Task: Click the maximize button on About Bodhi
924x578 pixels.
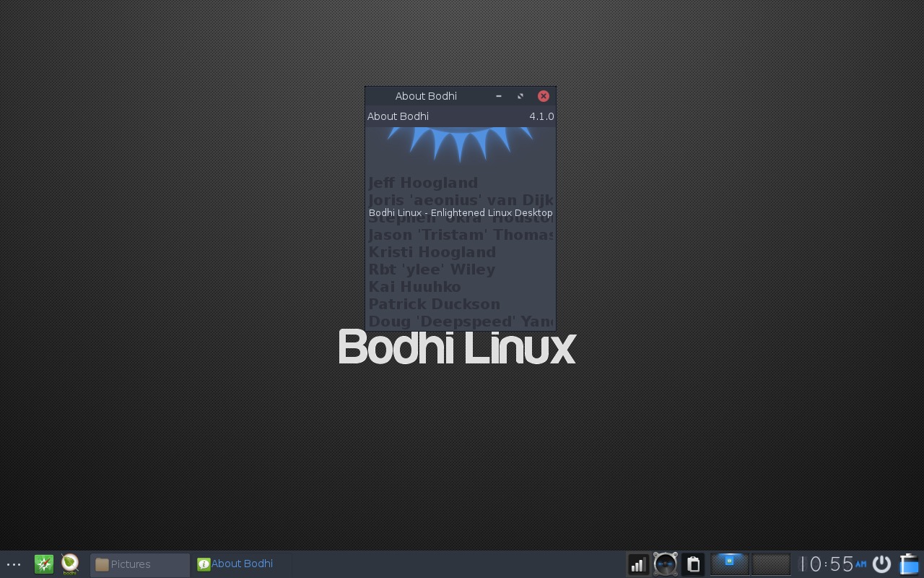Action: (520, 96)
